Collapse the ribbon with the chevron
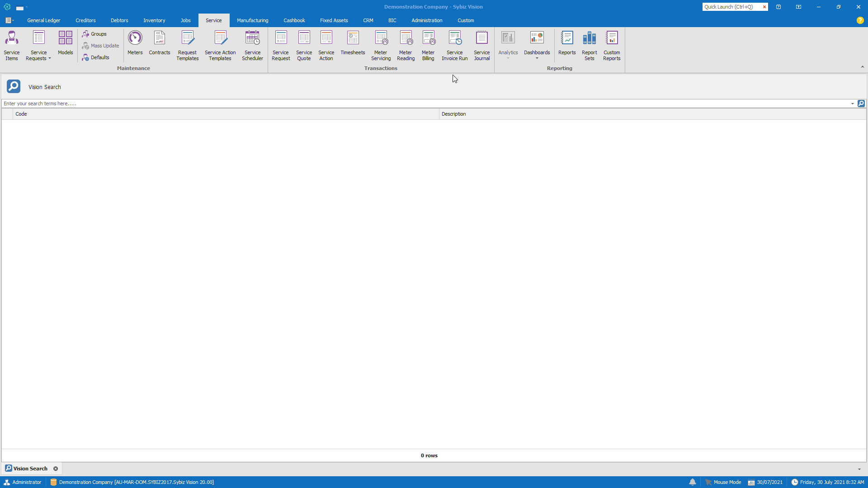868x488 pixels. (x=862, y=67)
